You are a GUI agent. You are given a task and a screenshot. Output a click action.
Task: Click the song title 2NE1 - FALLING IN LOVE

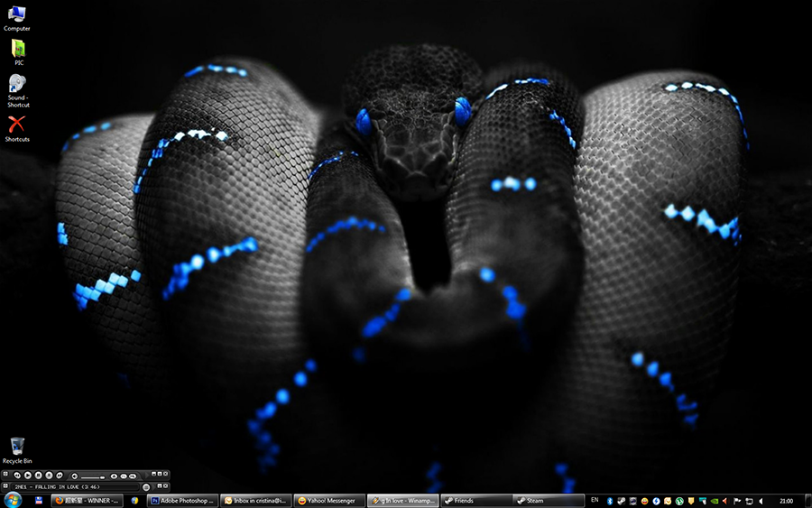(x=57, y=486)
